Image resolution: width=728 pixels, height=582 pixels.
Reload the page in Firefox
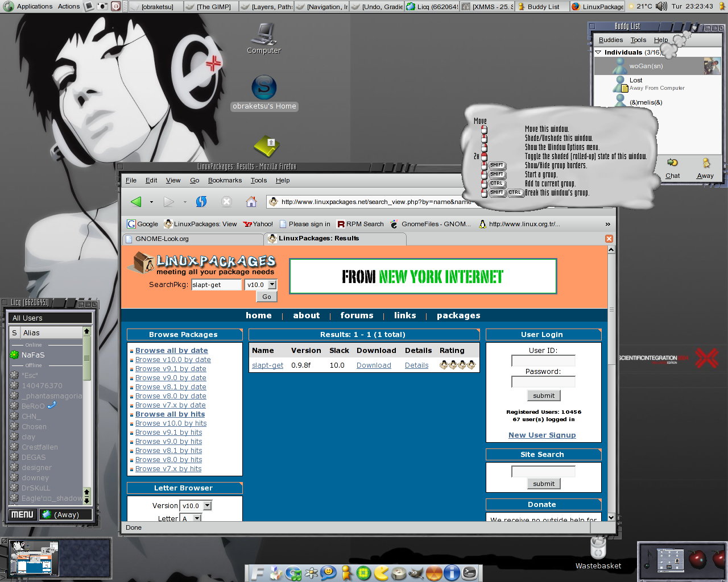(x=201, y=202)
